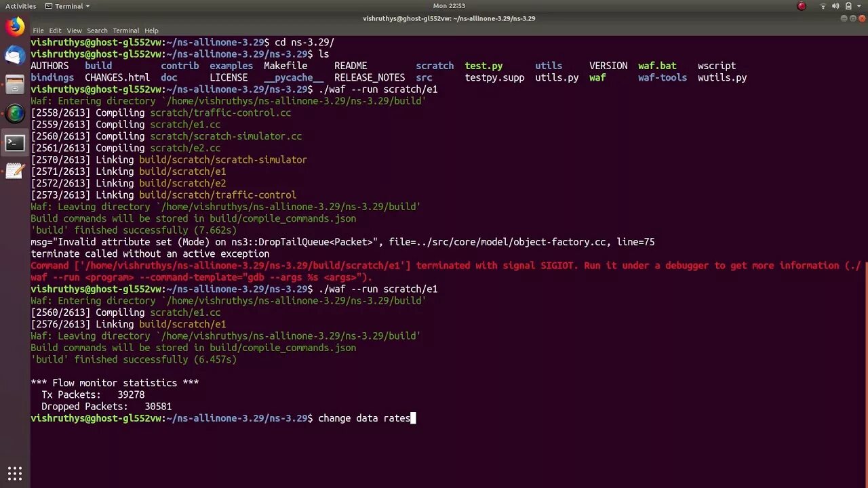This screenshot has height=488, width=868.
Task: Open the Wi-Fi network status icon
Action: point(823,6)
